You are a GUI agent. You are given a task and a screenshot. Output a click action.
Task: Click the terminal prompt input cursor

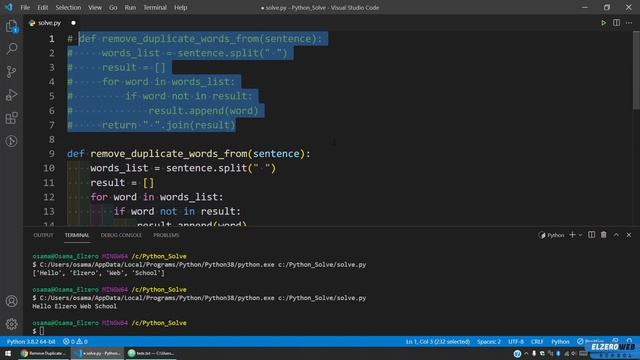42,331
